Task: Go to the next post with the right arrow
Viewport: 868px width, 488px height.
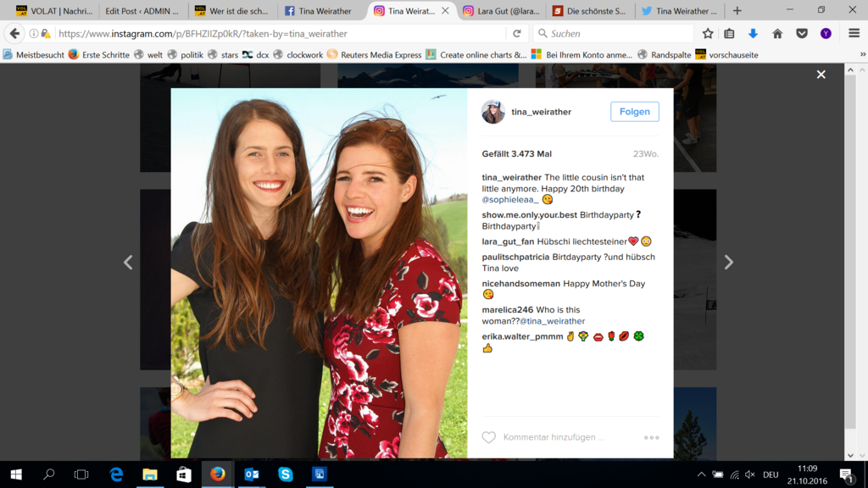Action: pyautogui.click(x=728, y=263)
